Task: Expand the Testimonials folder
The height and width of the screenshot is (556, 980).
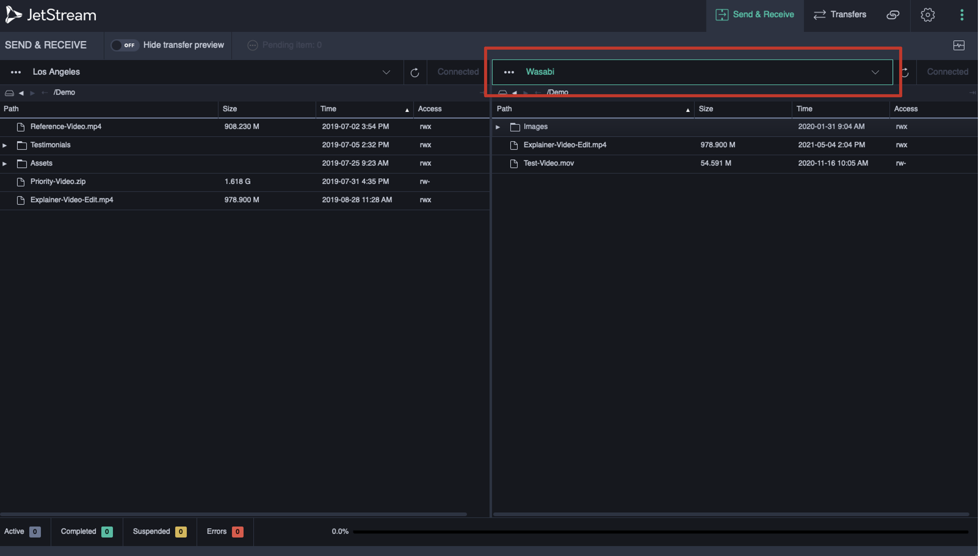Action: (x=5, y=145)
